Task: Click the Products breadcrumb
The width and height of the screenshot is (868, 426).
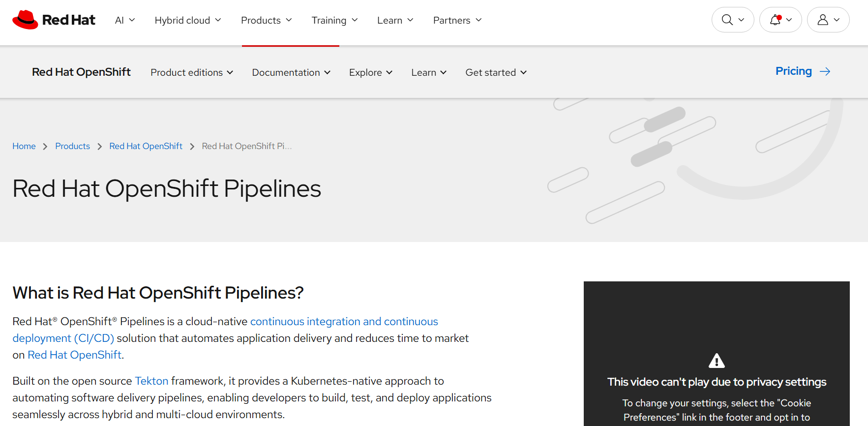Action: point(72,146)
